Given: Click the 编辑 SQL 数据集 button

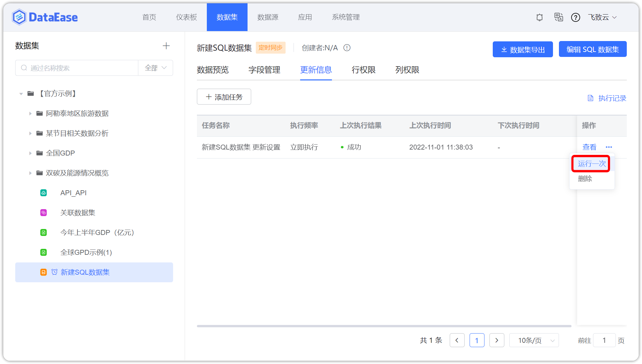Looking at the screenshot, I should [593, 49].
